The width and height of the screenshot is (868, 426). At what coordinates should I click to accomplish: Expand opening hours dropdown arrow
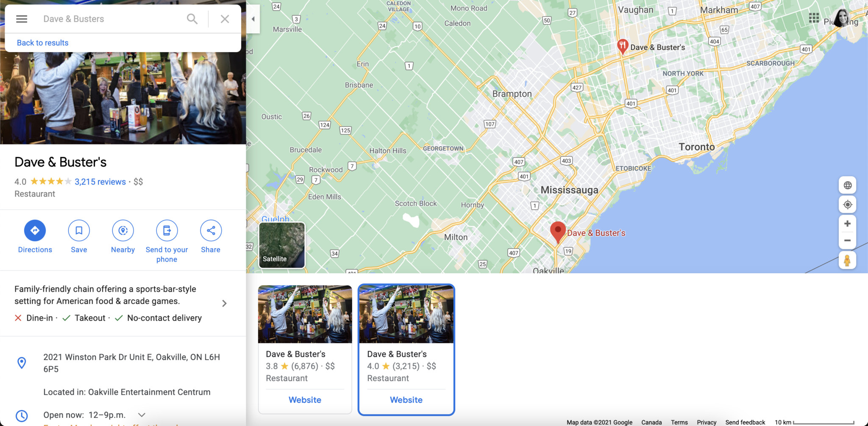(x=142, y=415)
